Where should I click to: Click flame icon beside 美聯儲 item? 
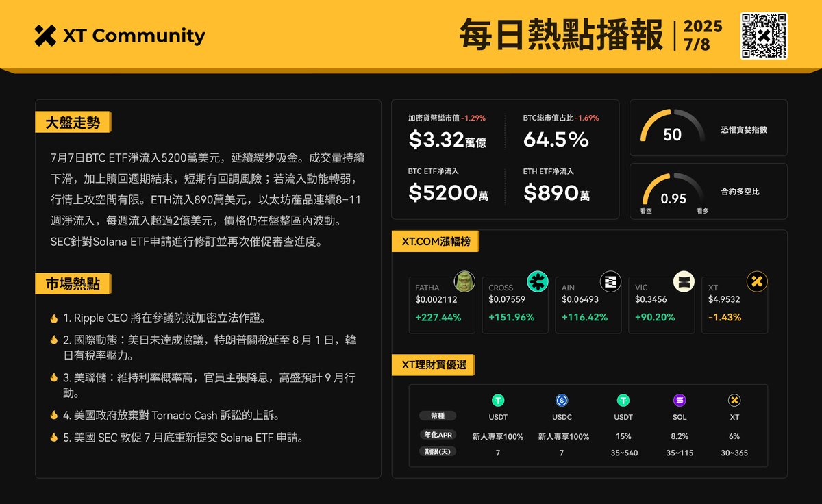pyautogui.click(x=53, y=377)
